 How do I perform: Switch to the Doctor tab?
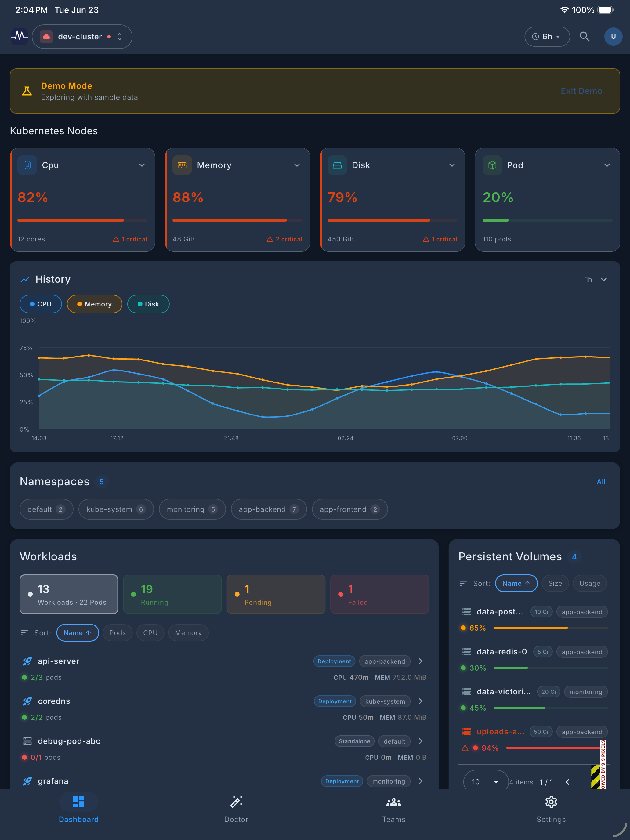(236, 809)
